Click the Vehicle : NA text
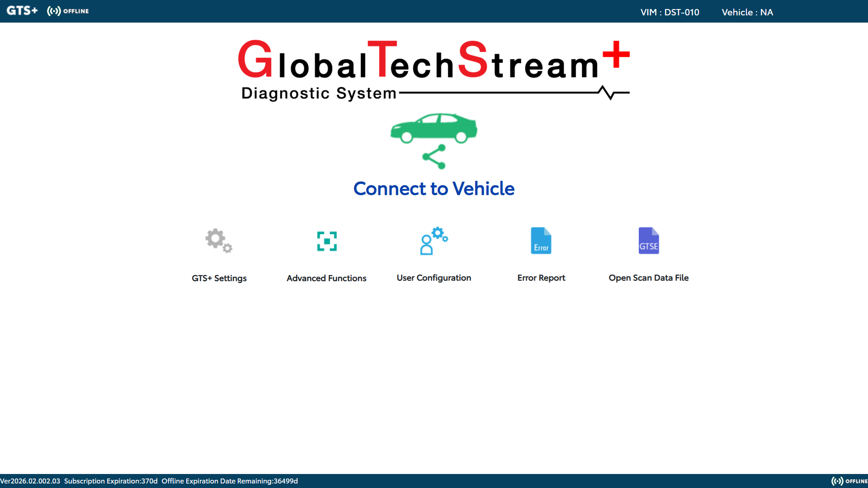Image resolution: width=868 pixels, height=488 pixels. 747,12
